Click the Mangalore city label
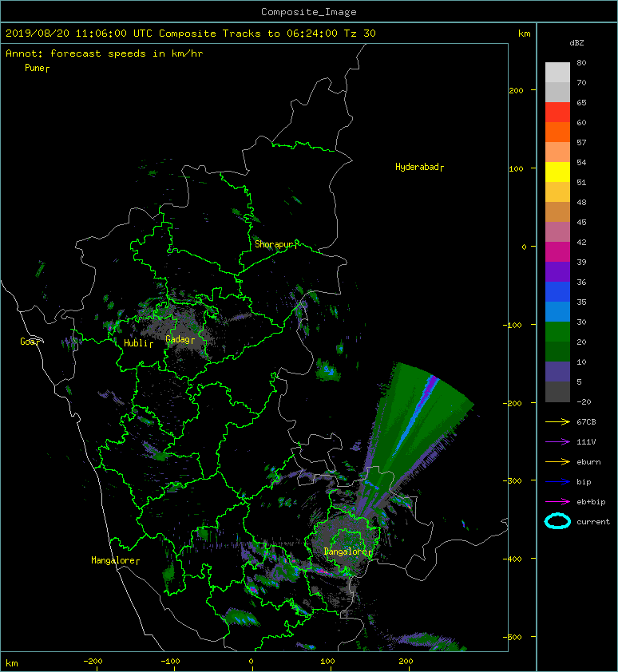 [113, 560]
